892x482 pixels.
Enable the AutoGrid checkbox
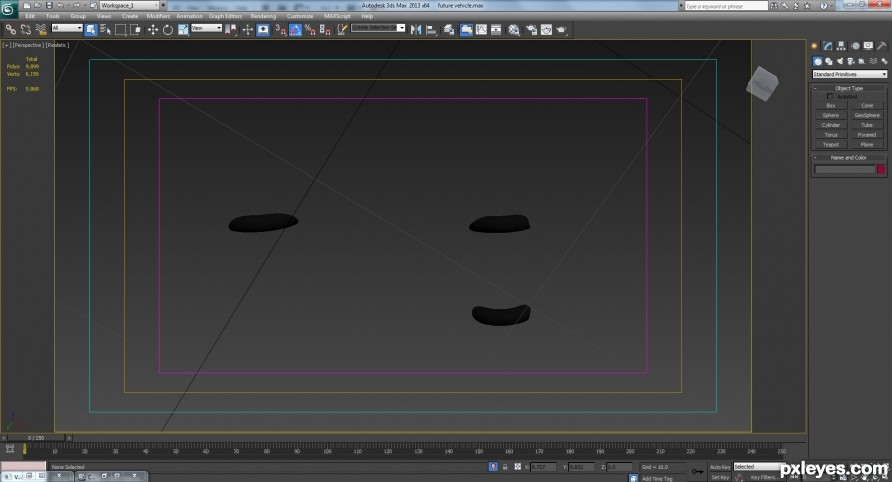[829, 97]
